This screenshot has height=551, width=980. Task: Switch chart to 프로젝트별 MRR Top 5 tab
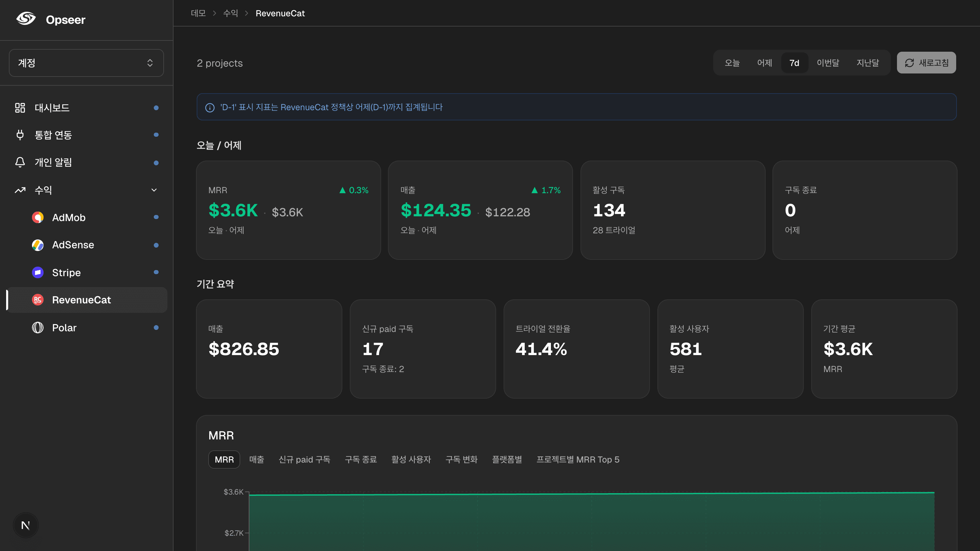(x=578, y=460)
